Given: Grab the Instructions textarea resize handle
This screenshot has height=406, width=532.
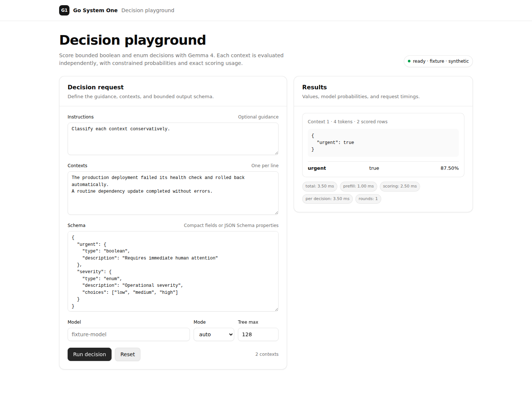Looking at the screenshot, I should 276,152.
